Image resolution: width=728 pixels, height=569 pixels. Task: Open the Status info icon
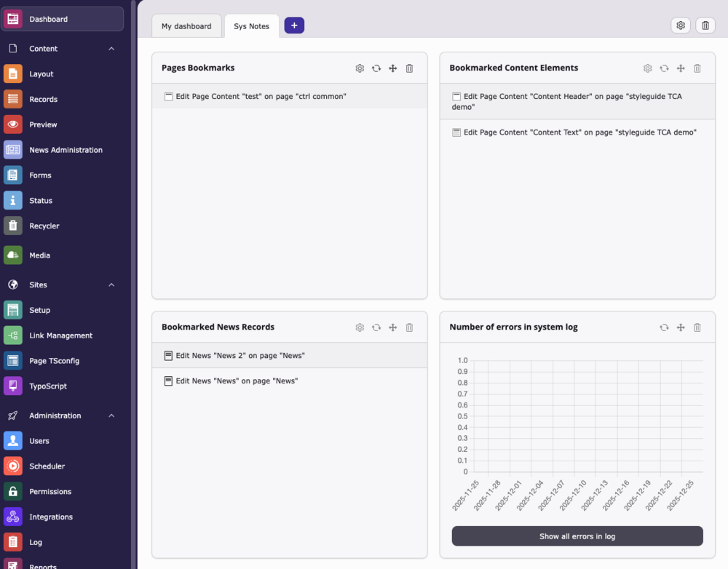(x=13, y=201)
